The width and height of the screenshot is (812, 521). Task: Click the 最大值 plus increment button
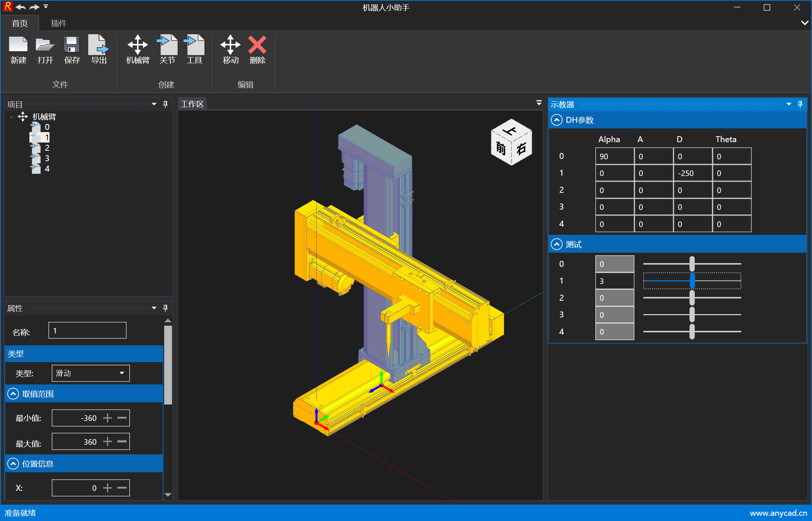coord(108,442)
